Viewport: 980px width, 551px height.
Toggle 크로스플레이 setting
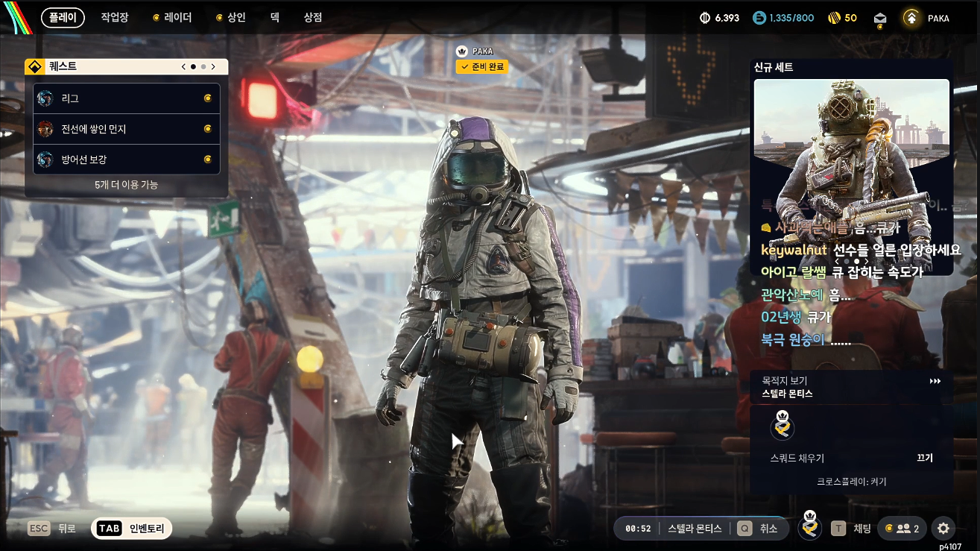(852, 482)
